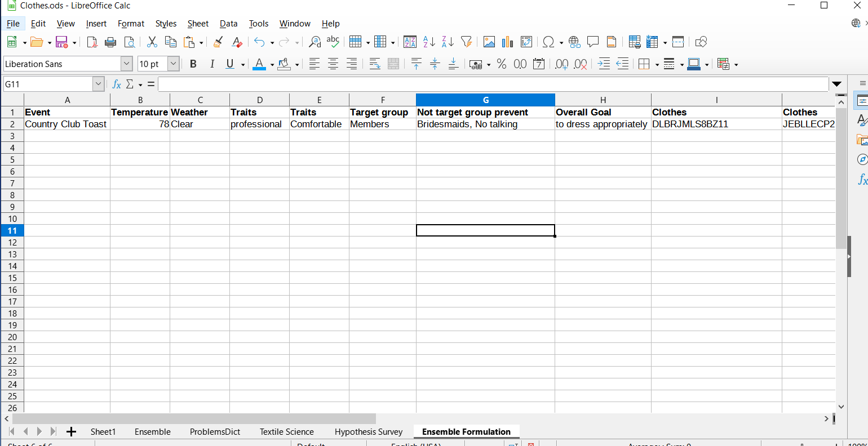Toggle Show Draw Functions
Screen dimensions: 868x446
(701, 42)
